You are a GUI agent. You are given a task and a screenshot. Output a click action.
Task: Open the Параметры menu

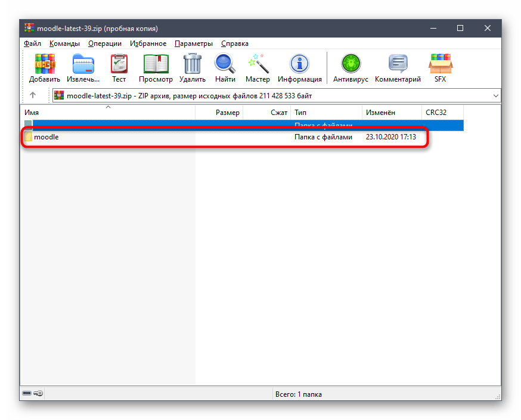click(x=193, y=43)
